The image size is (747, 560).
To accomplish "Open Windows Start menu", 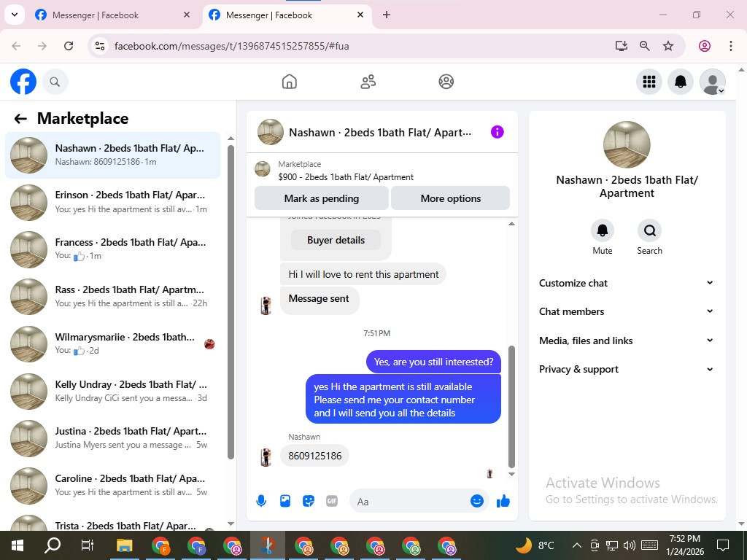I will (18, 545).
